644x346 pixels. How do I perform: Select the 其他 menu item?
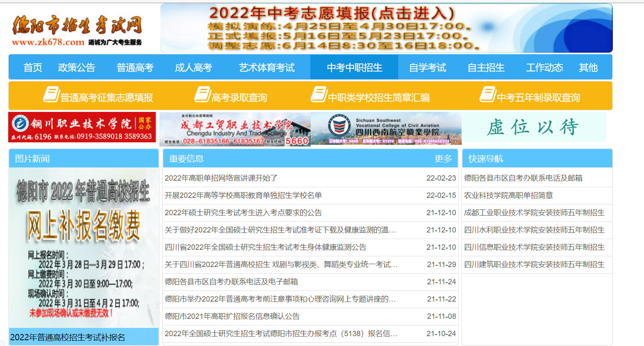(x=589, y=67)
